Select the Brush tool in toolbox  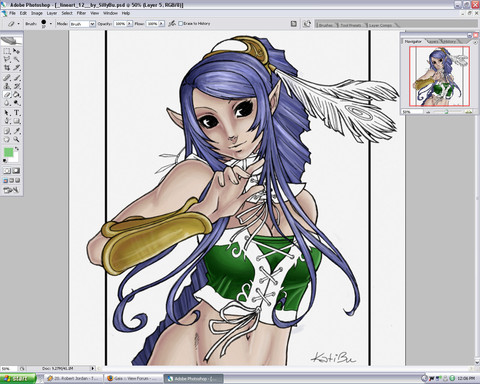(16, 78)
